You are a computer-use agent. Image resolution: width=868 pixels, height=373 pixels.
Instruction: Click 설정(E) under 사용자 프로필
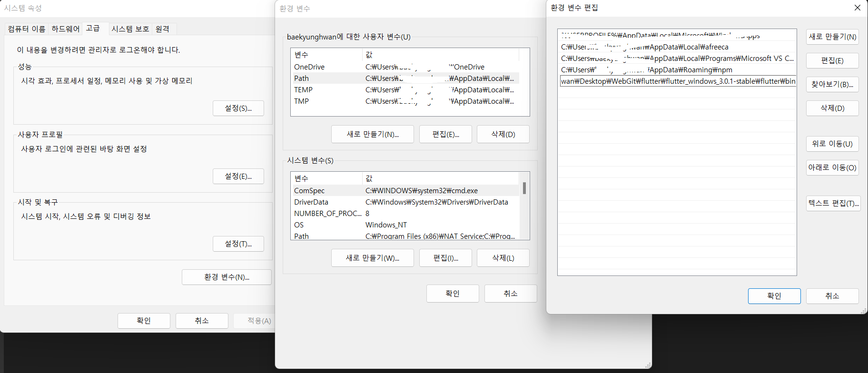click(238, 176)
